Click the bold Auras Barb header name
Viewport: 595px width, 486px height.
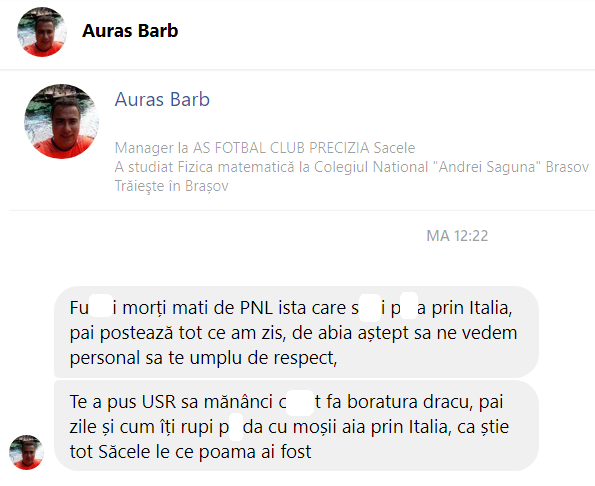point(130,31)
